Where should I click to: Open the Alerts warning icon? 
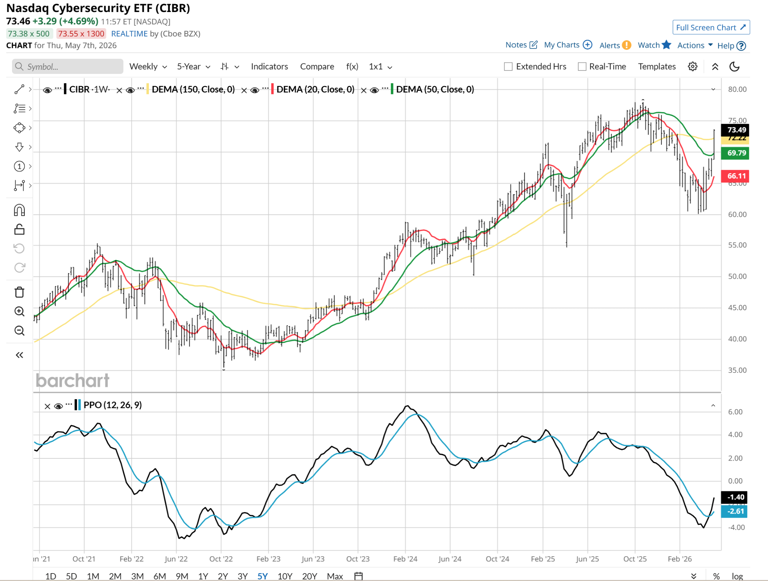pos(626,45)
